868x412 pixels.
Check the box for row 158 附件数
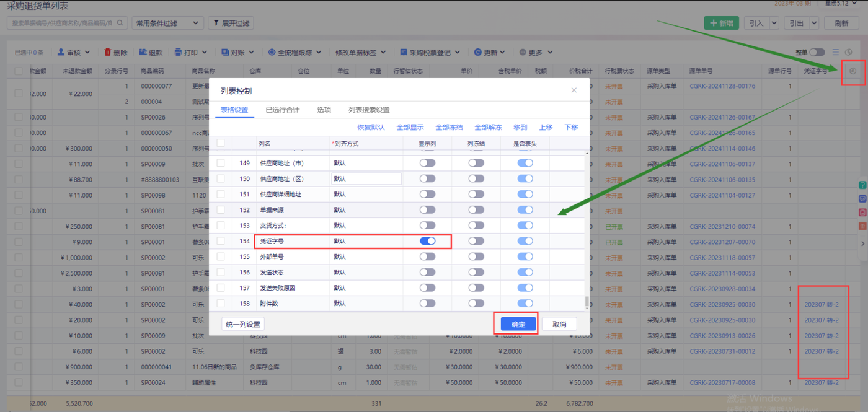[221, 304]
